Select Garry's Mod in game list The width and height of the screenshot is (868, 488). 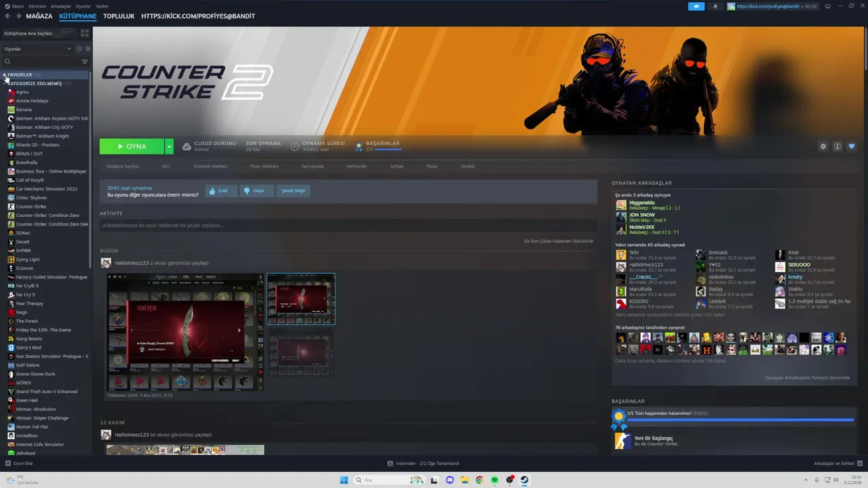click(28, 348)
